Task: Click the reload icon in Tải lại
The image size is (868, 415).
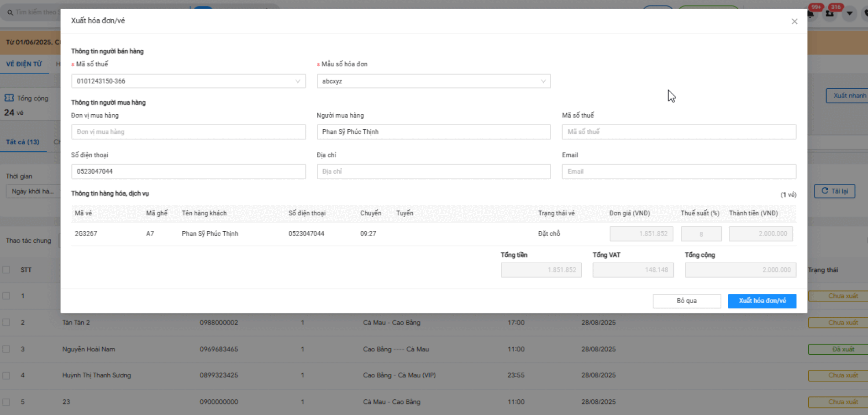Action: [x=825, y=191]
